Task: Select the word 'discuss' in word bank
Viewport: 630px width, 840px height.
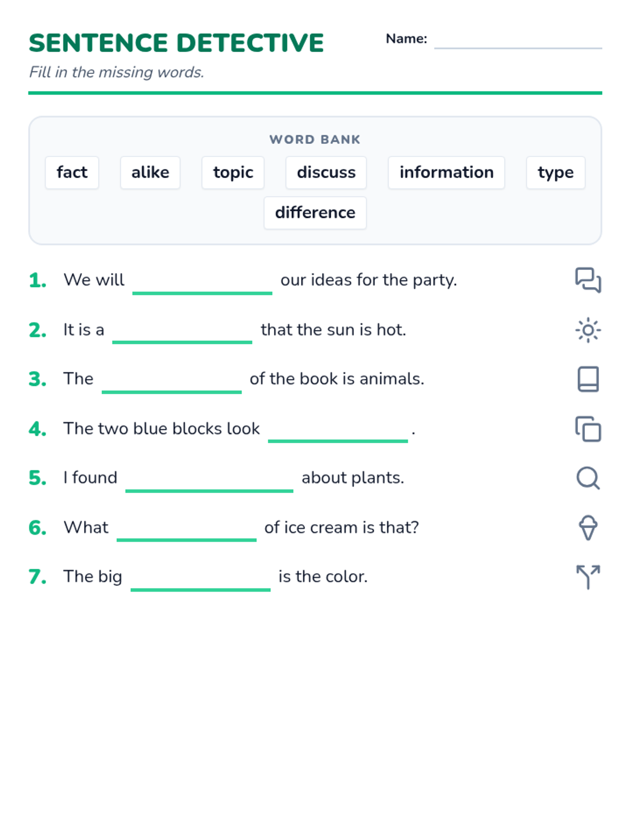Action: pos(326,173)
